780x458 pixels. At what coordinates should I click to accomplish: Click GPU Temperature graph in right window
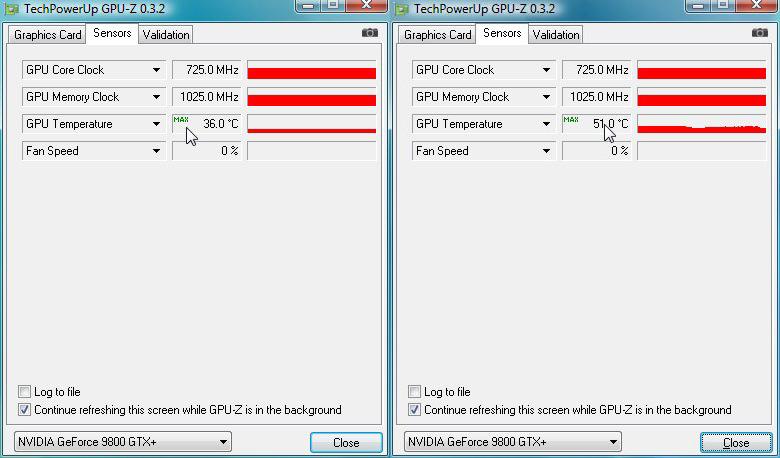(701, 124)
